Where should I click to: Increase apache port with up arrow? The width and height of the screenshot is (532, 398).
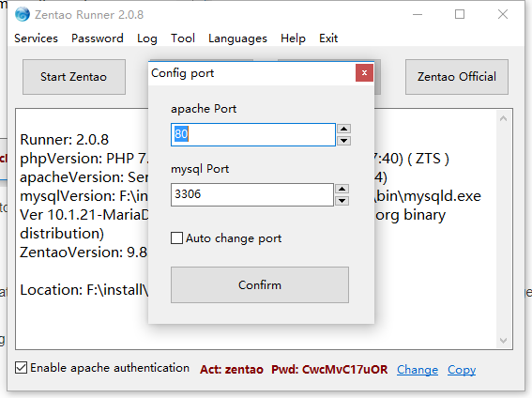pos(344,129)
